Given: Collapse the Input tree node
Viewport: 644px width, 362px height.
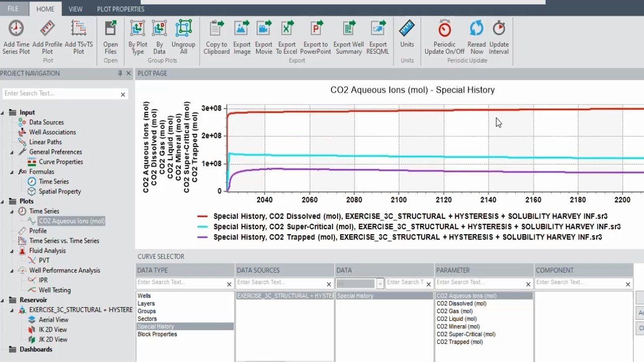Looking at the screenshot, I should [3, 113].
